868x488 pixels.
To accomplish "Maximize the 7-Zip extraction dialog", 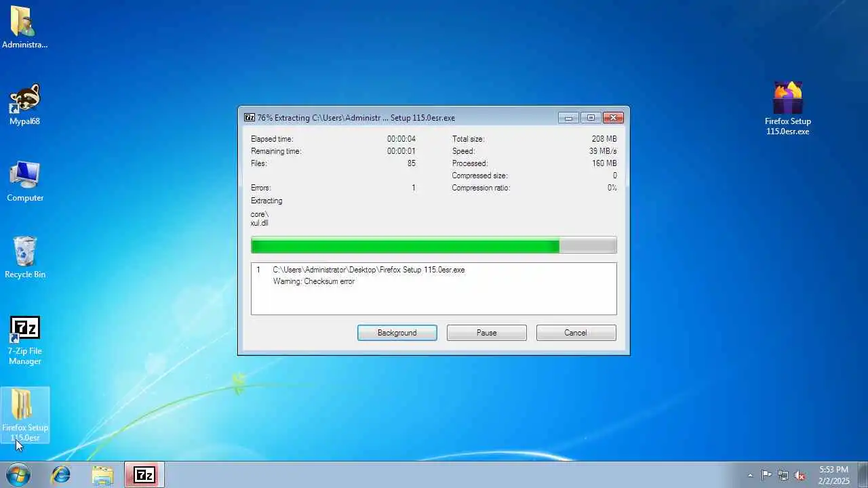I will pyautogui.click(x=591, y=118).
